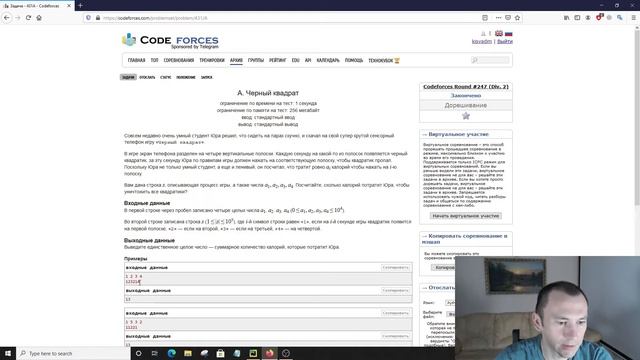Reload the page with the refresh icon

(x=28, y=18)
